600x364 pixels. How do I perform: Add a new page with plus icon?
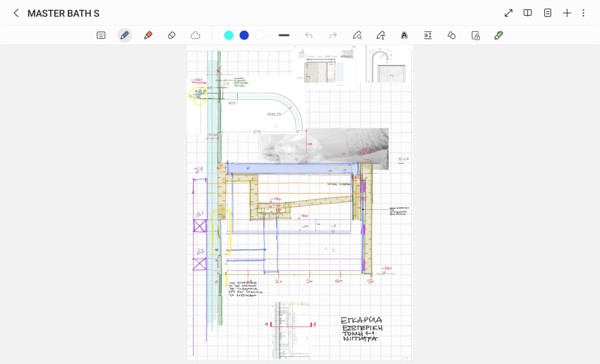pos(567,13)
